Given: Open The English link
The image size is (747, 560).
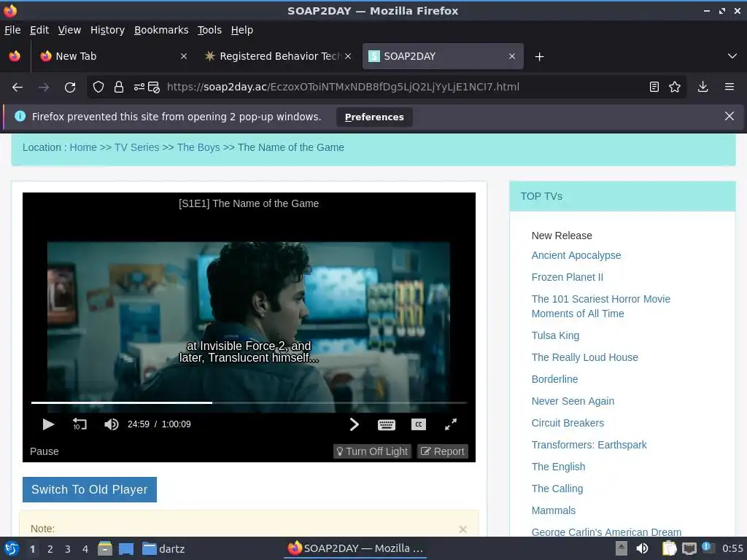Looking at the screenshot, I should pyautogui.click(x=558, y=467).
